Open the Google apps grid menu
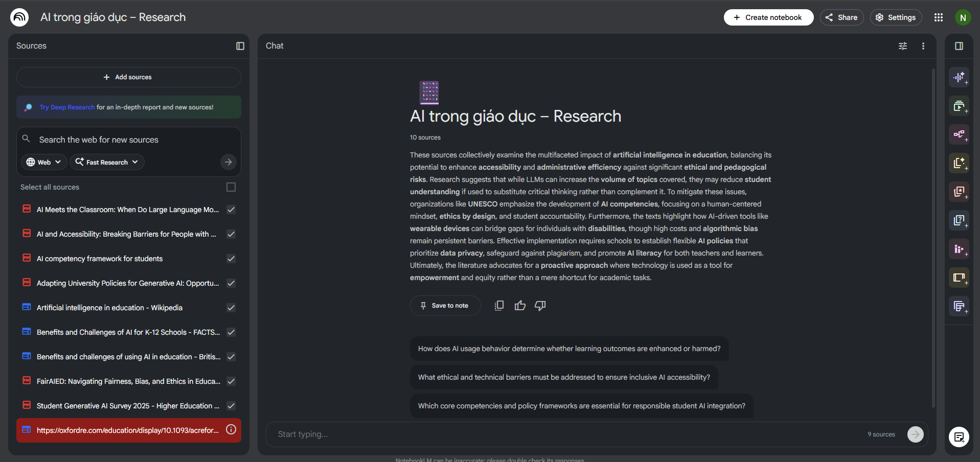 (939, 17)
